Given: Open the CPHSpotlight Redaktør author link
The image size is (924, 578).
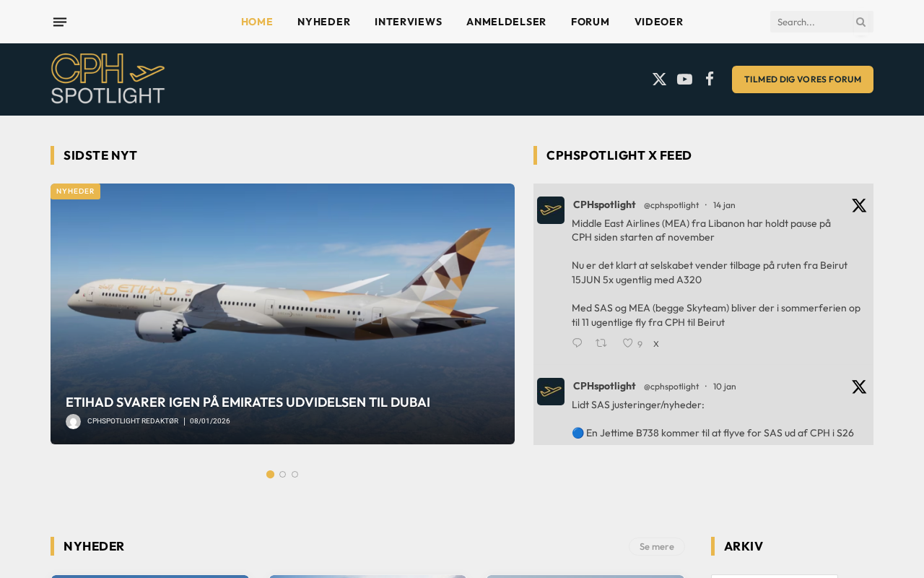Looking at the screenshot, I should [133, 421].
